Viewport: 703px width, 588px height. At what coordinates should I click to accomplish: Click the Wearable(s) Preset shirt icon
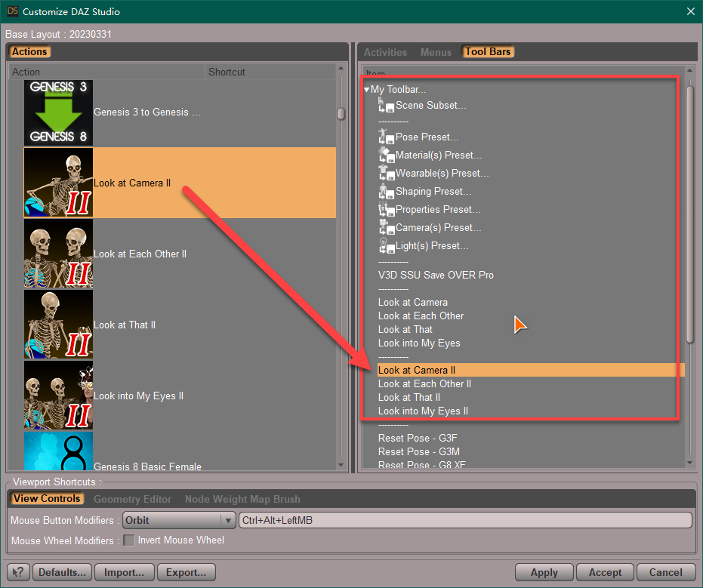click(386, 173)
